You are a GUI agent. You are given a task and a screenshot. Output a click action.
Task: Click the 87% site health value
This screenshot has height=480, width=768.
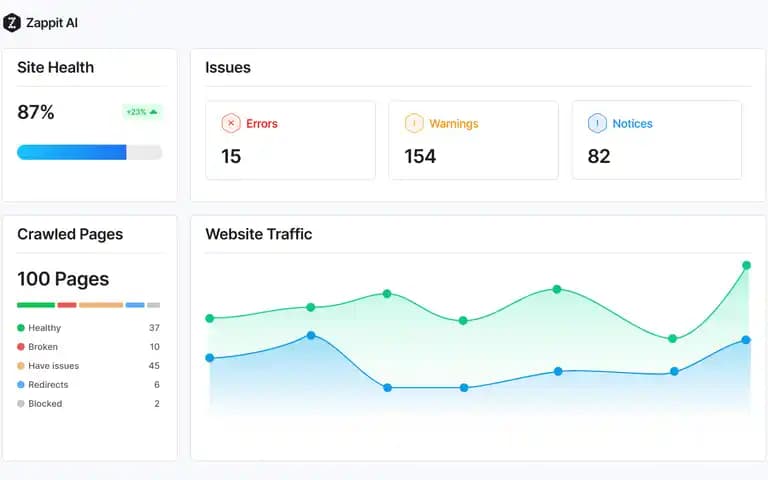36,112
